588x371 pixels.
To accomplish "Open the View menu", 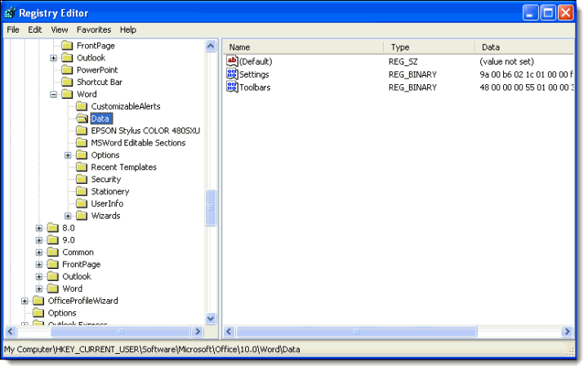I will coord(60,29).
